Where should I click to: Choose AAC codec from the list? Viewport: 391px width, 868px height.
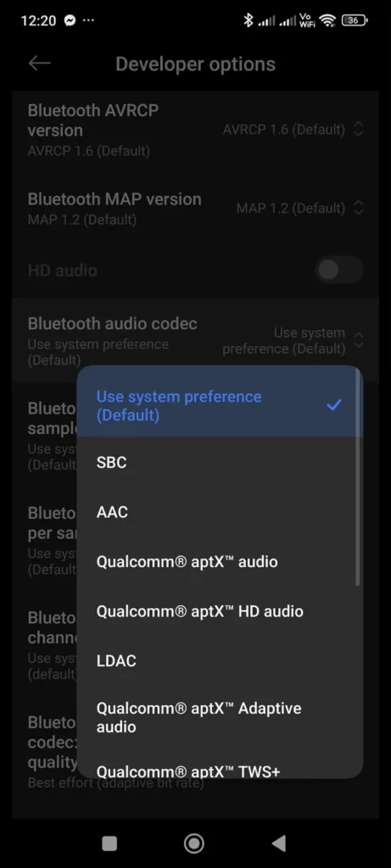220,511
